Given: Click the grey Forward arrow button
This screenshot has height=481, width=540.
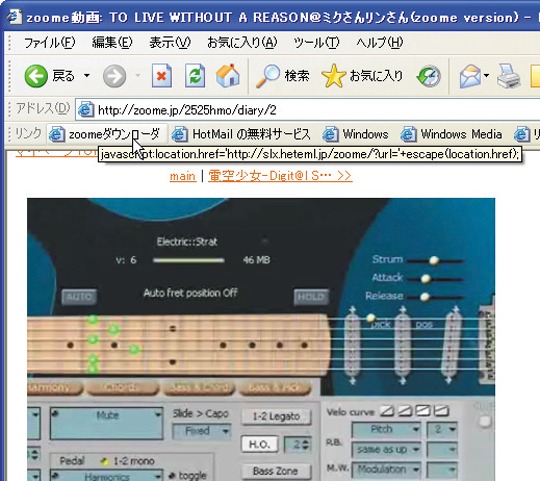Looking at the screenshot, I should pyautogui.click(x=115, y=76).
